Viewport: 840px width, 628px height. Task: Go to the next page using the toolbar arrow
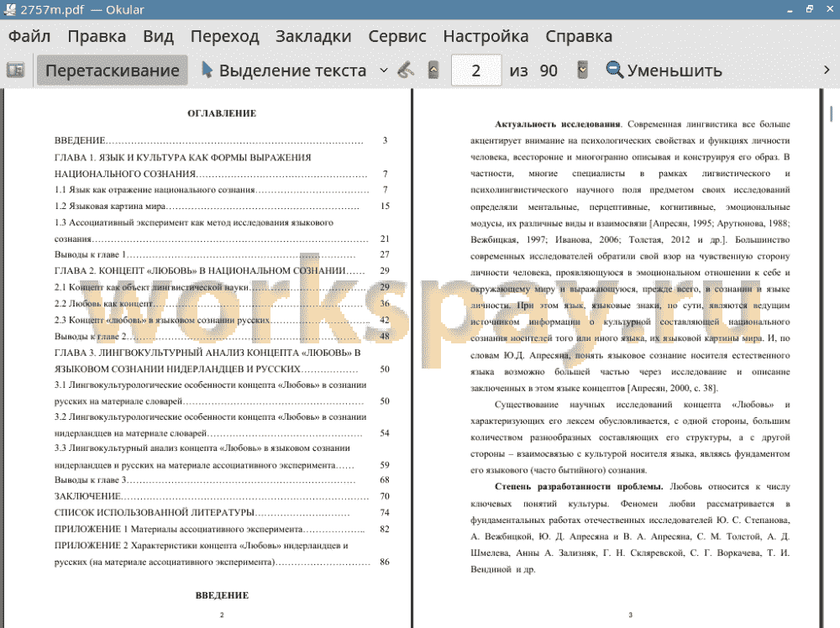click(x=582, y=71)
